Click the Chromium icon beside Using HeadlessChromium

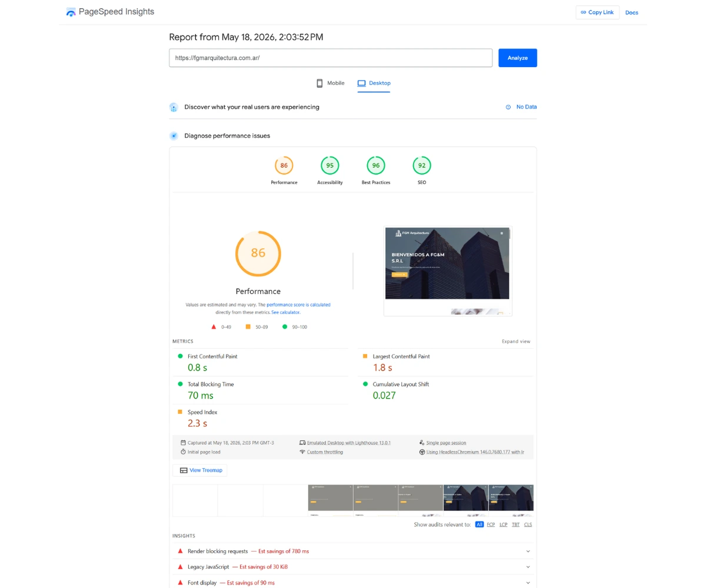click(x=422, y=452)
